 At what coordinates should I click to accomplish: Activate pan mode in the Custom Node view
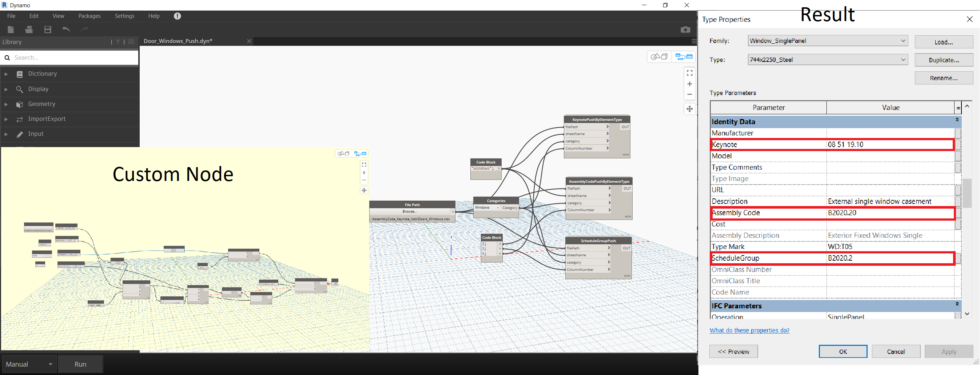click(364, 190)
